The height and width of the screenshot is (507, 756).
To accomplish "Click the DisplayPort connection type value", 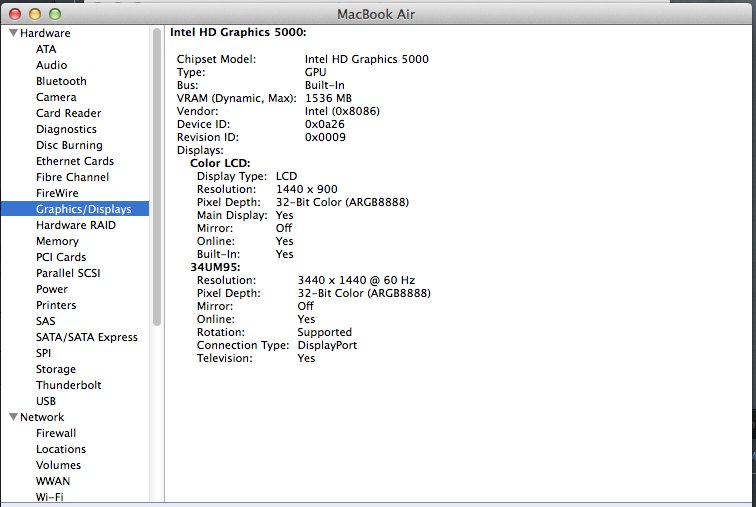I will [327, 345].
